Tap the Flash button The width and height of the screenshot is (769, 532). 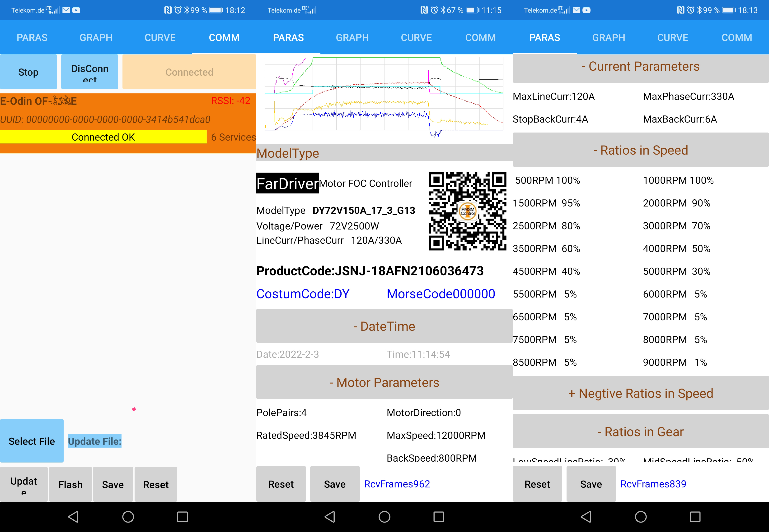pyautogui.click(x=70, y=484)
